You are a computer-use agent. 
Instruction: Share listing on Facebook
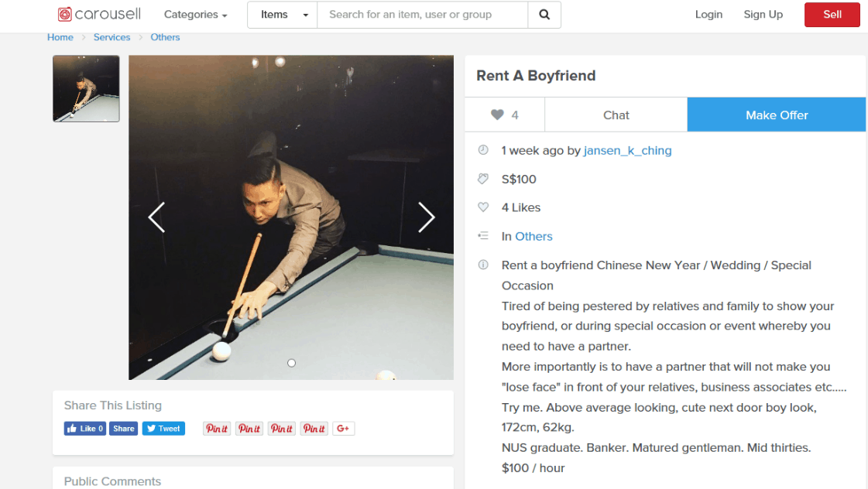[x=123, y=429]
